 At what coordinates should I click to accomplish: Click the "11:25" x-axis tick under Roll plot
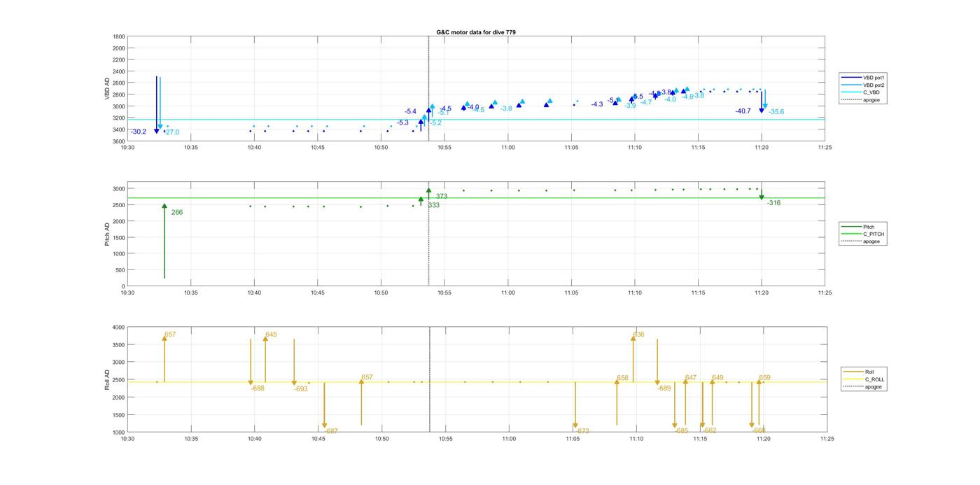(827, 439)
